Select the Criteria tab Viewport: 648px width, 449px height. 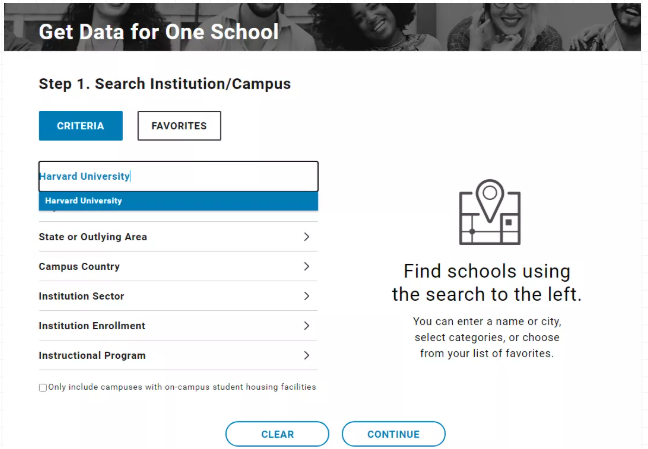pos(80,126)
